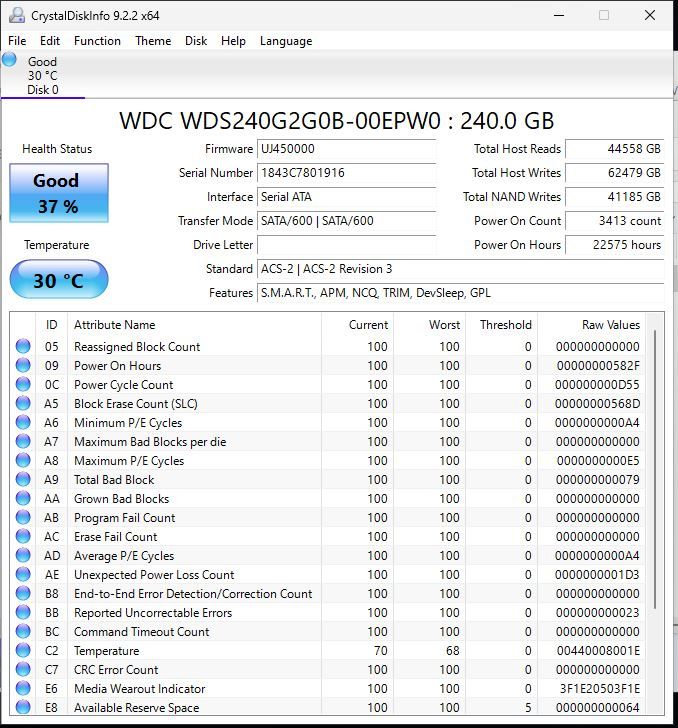Click Total Host Reads value 44558 GB

(x=615, y=149)
